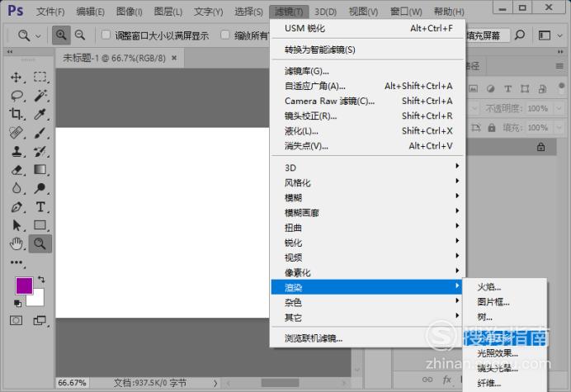
Task: Select the Eyedropper tool
Action: pyautogui.click(x=40, y=114)
